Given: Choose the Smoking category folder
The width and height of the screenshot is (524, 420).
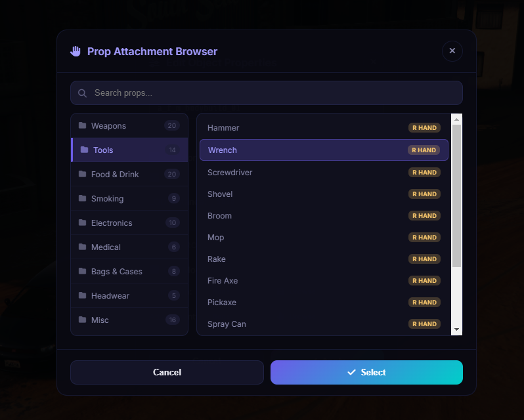Looking at the screenshot, I should (129, 198).
